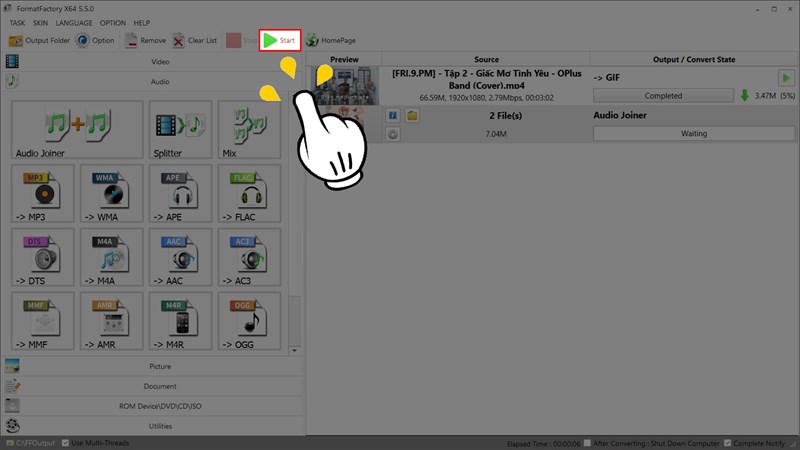Click the Audio Joiner output state label
The image size is (800, 450).
(620, 115)
